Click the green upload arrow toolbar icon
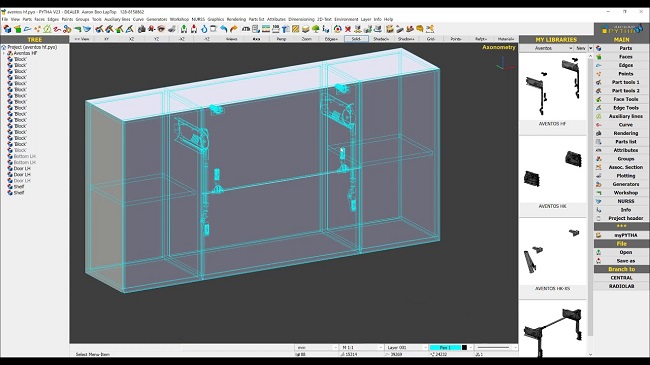This screenshot has width=650, height=365. pyautogui.click(x=184, y=29)
